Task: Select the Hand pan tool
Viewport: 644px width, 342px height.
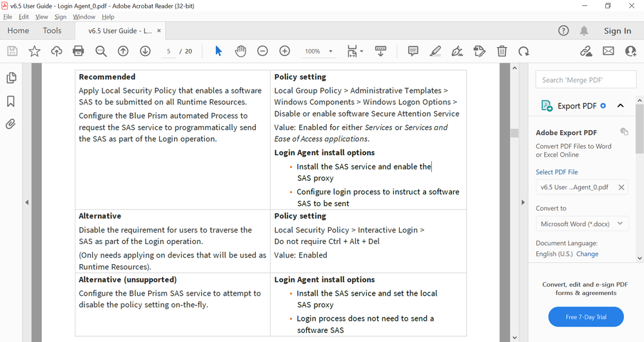Action: pos(240,52)
